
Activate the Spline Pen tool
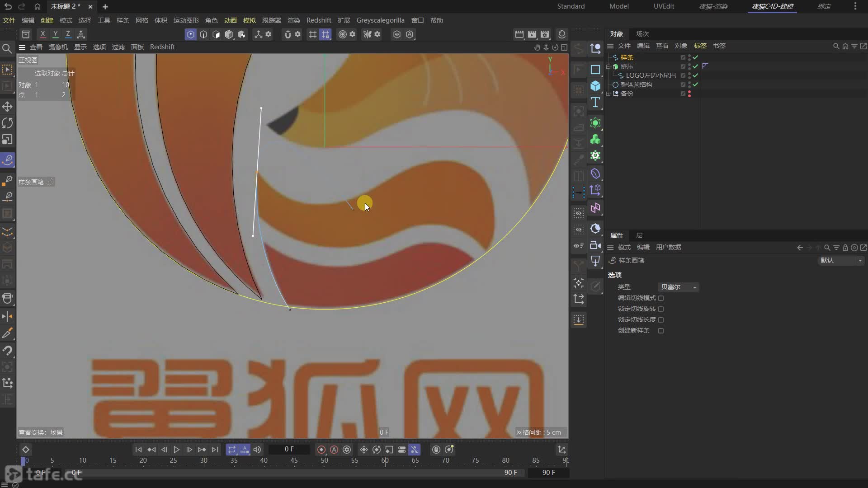coord(7,160)
